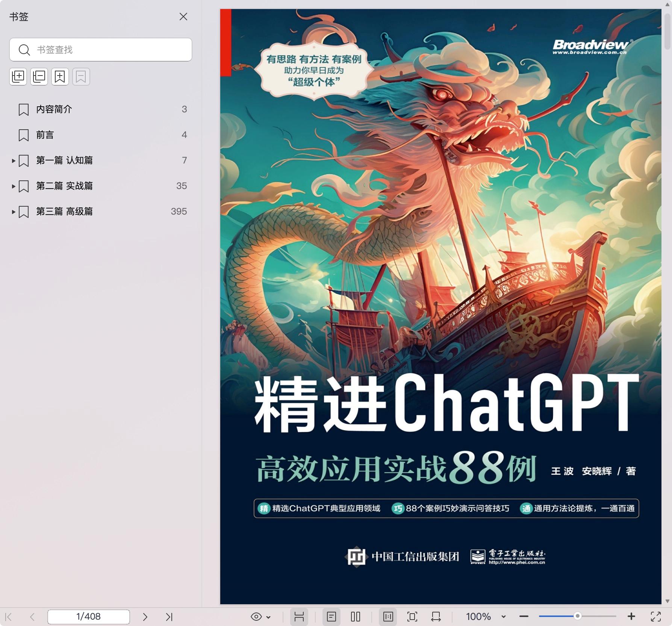
Task: Toggle the actual size 1:1 icon
Action: coord(388,617)
